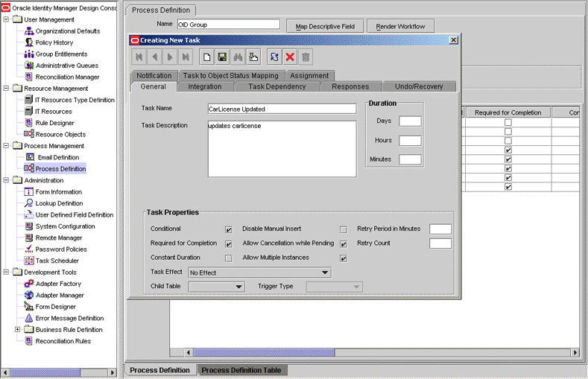
Task: Open the Task Effect dropdown
Action: (x=259, y=273)
